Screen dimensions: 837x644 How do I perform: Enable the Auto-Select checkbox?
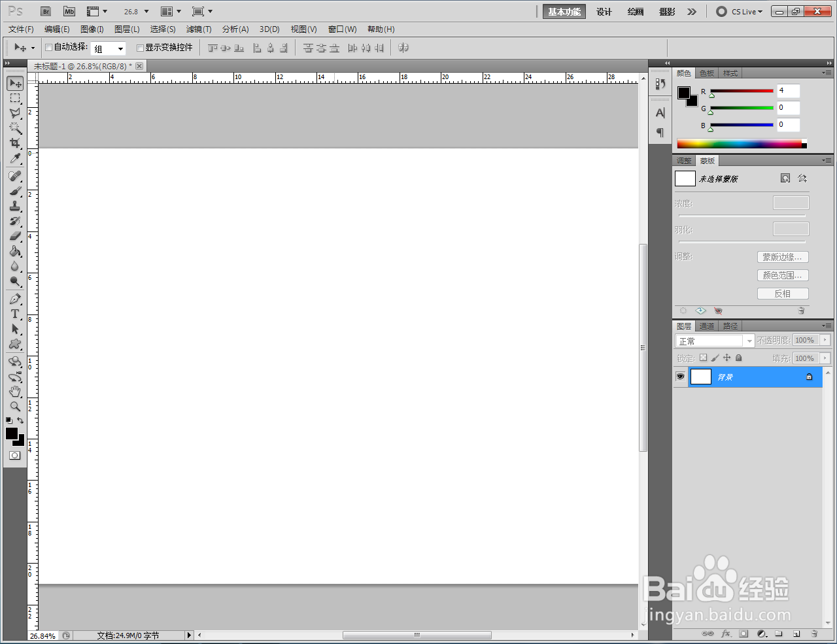(x=48, y=48)
